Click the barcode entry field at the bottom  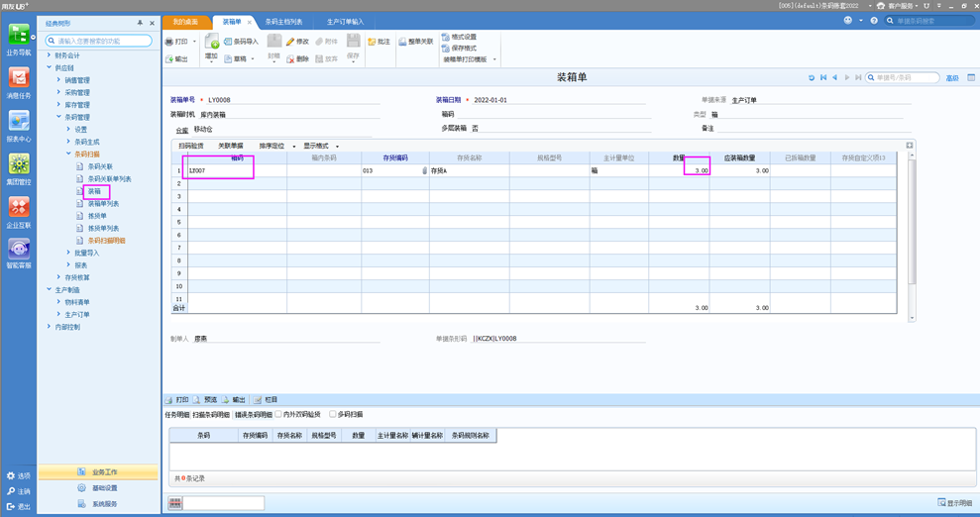pyautogui.click(x=223, y=503)
